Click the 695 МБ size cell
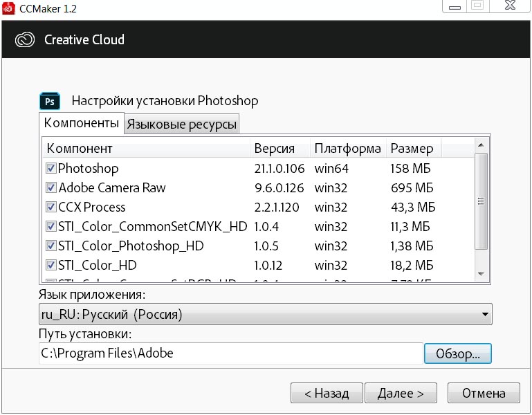 [x=412, y=188]
